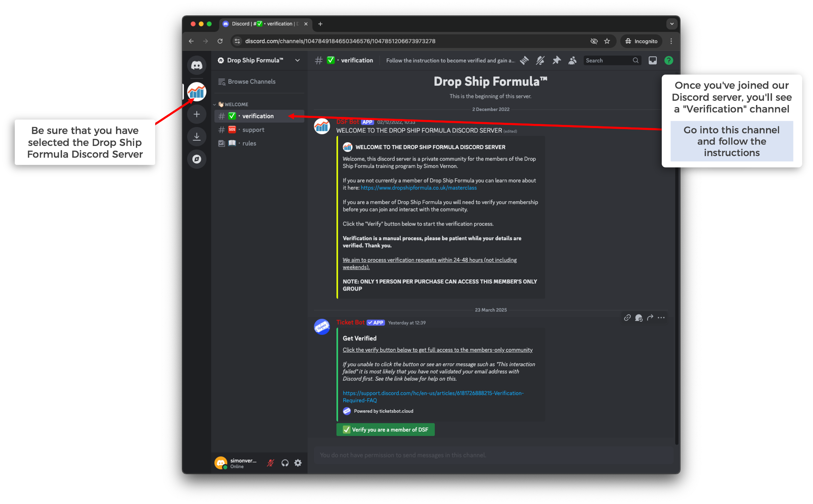Select the support channel
The height and width of the screenshot is (504, 813).
tap(253, 130)
